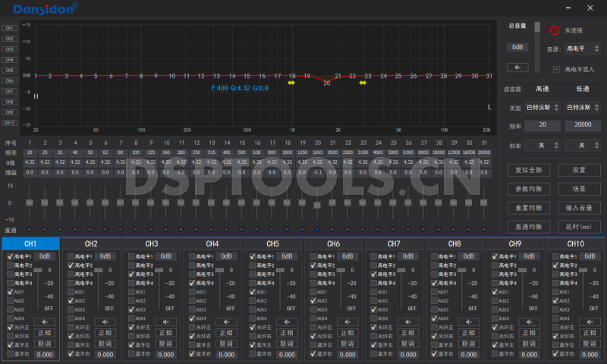Image resolution: width=607 pixels, height=364 pixels.
Task: Toggle the 高电平混入 checkbox
Action: (x=556, y=69)
